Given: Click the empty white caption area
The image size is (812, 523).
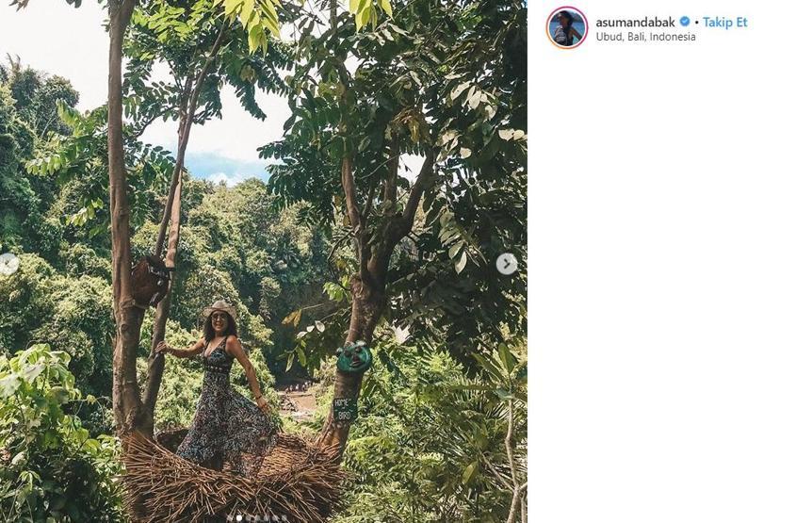Looking at the screenshot, I should 668,285.
